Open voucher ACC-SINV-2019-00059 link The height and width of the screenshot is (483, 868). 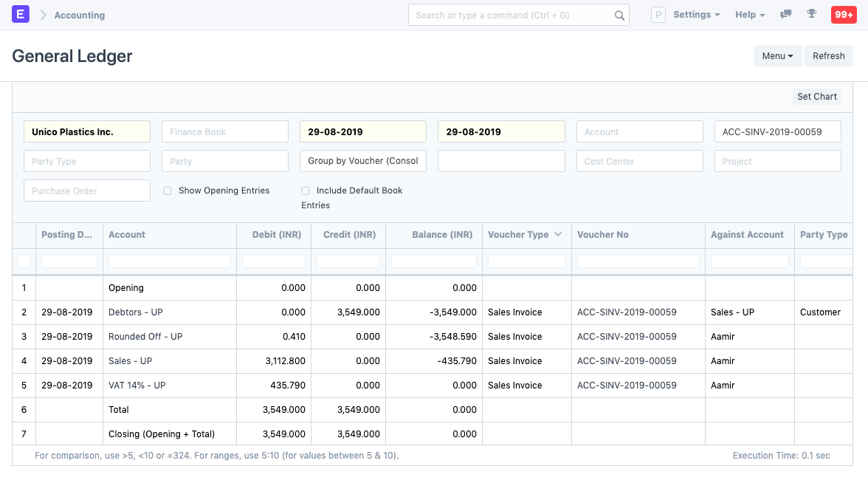(627, 312)
